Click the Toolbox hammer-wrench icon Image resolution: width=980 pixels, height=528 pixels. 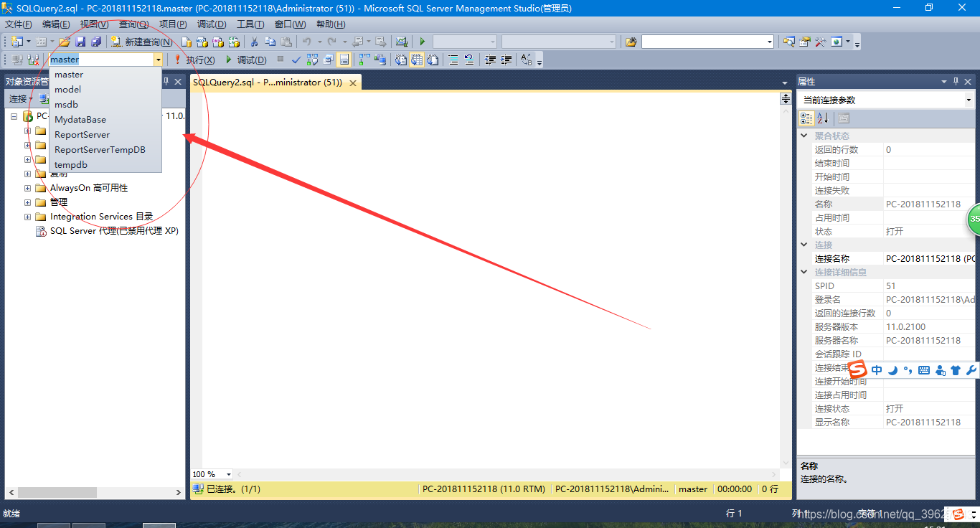tap(820, 42)
